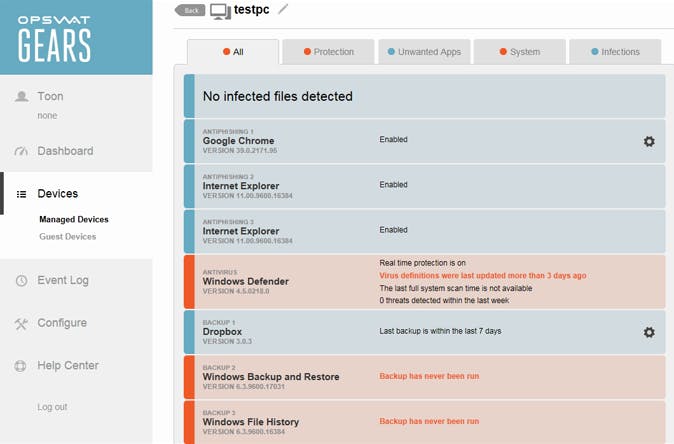Select Devices in the sidebar
The height and width of the screenshot is (444, 674).
coord(58,193)
